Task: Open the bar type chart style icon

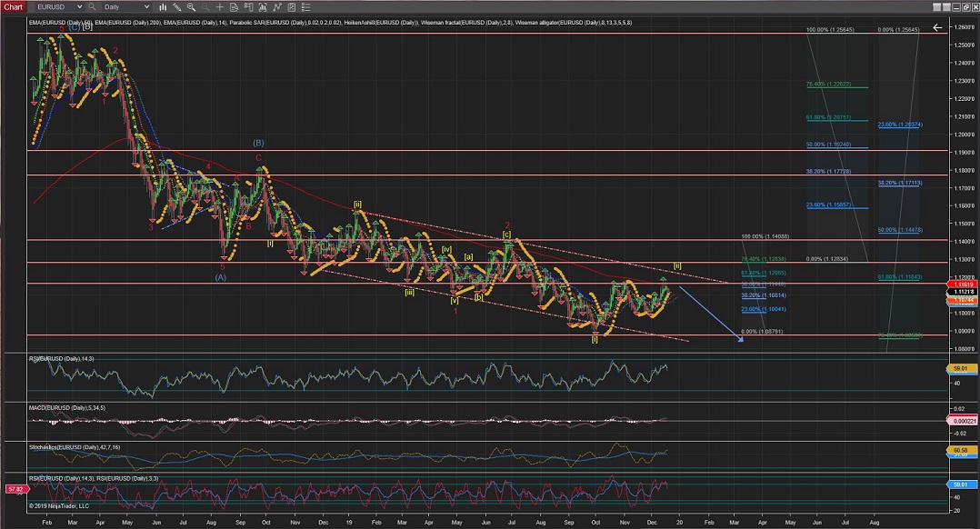Action: coord(163,6)
